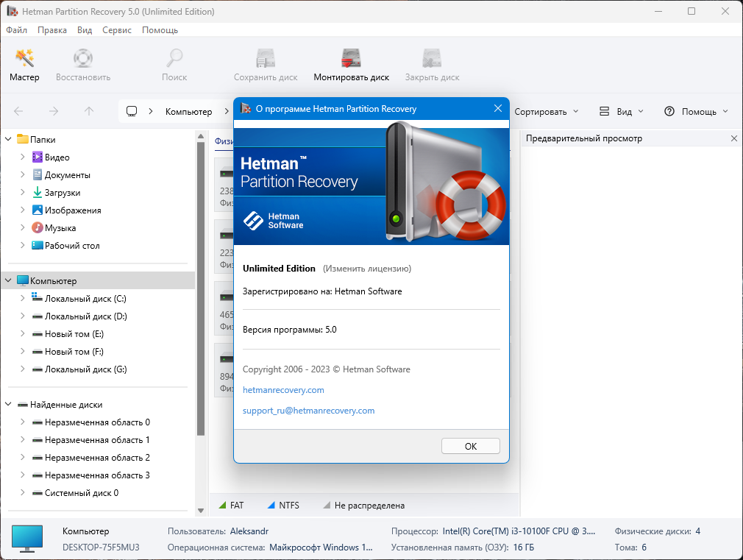Click the tree panel scroll up arrow
Viewport: 743px width, 560px height.
tap(201, 137)
